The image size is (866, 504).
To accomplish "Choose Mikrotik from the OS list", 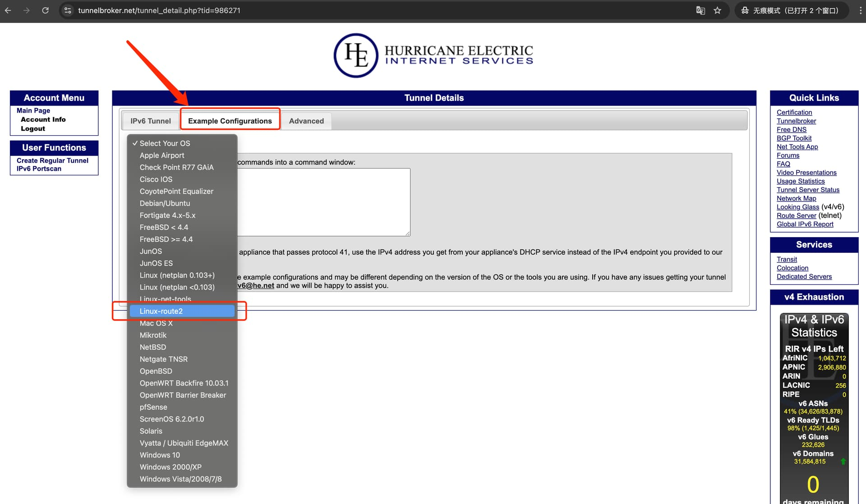I will point(153,335).
